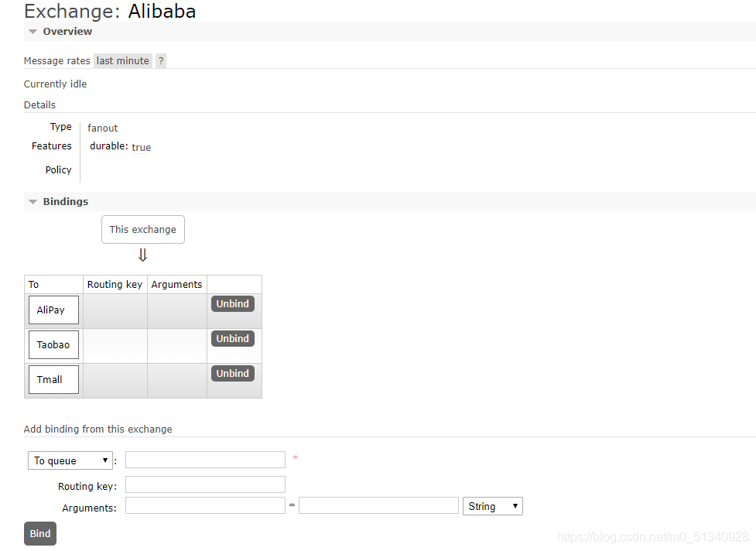Select the 'Exchange: Alibaba' page title
Image resolution: width=756 pixels, height=551 pixels.
pyautogui.click(x=110, y=11)
